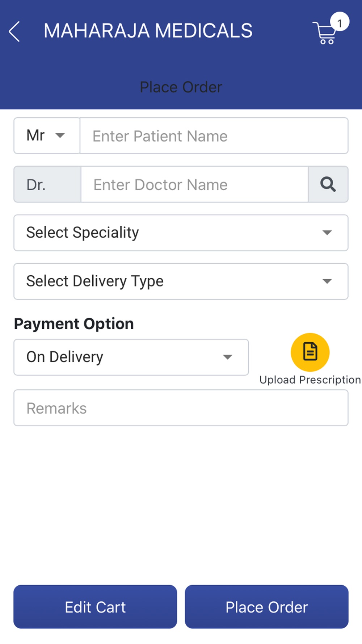The width and height of the screenshot is (362, 644).
Task: Click the doctor search magnifier icon
Action: [328, 184]
